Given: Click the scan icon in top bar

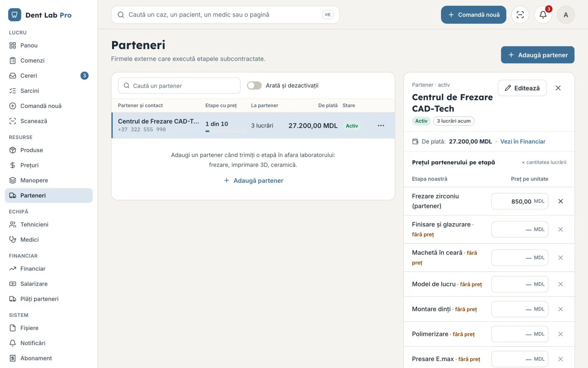Looking at the screenshot, I should [x=520, y=15].
